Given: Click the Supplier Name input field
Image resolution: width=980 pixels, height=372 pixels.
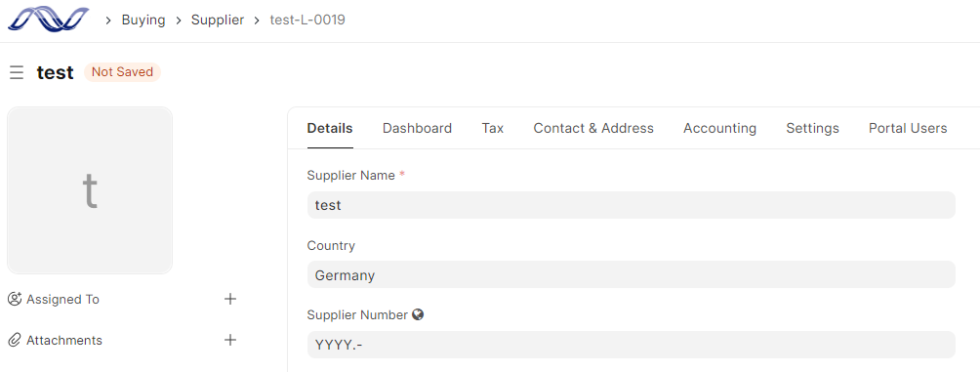Looking at the screenshot, I should click(x=632, y=205).
